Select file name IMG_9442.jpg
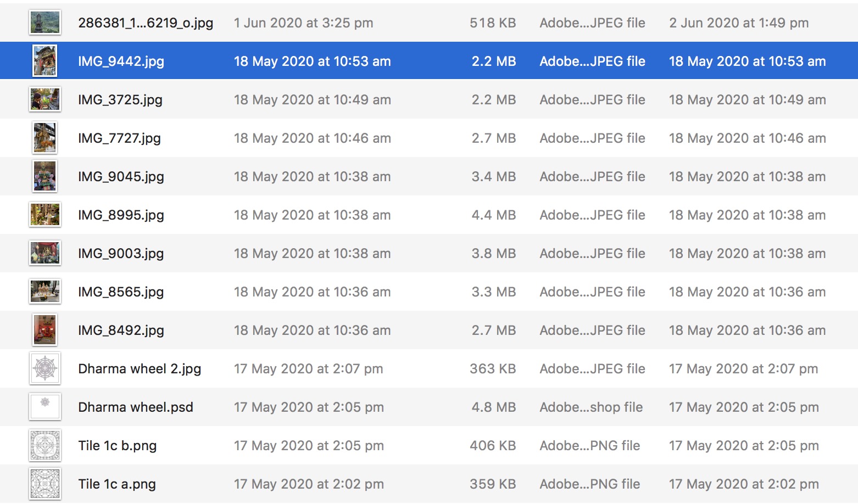The width and height of the screenshot is (858, 504). [x=121, y=61]
